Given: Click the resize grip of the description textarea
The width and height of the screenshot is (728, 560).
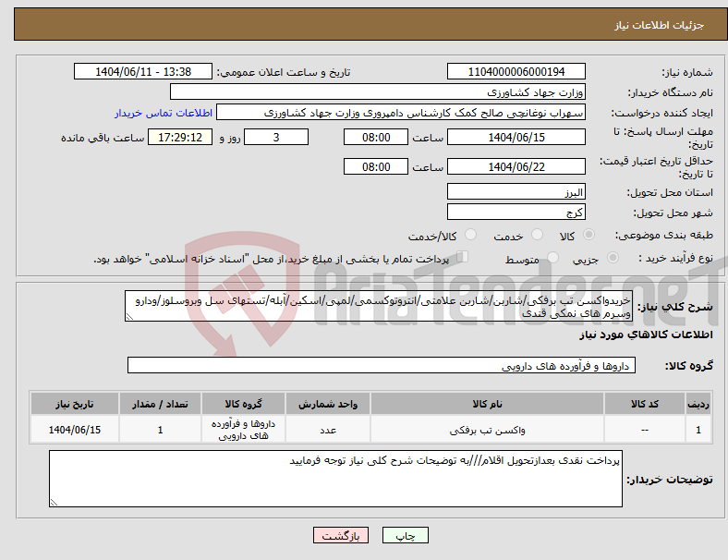Looking at the screenshot, I should coord(129,317).
